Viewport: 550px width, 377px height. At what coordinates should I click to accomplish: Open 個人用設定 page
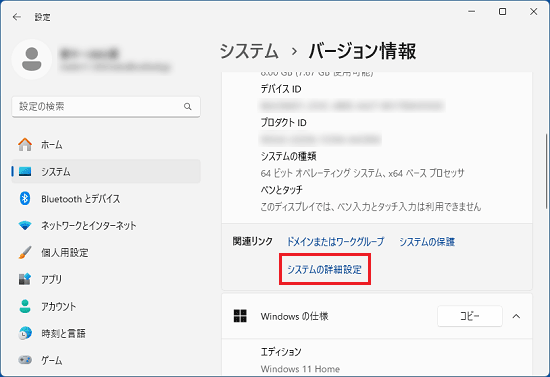[106, 252]
